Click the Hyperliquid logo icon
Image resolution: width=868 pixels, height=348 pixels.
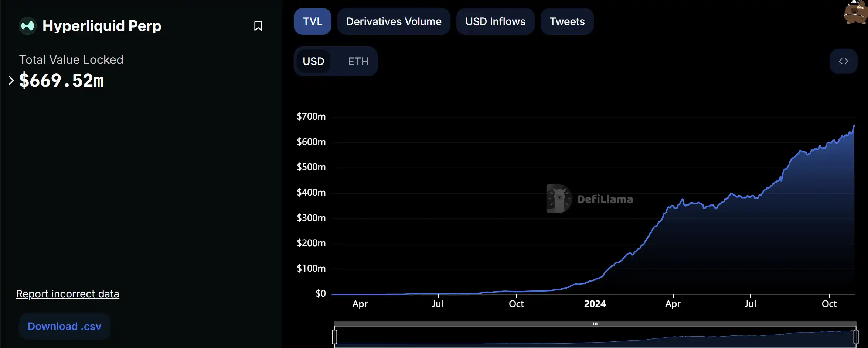coord(28,26)
